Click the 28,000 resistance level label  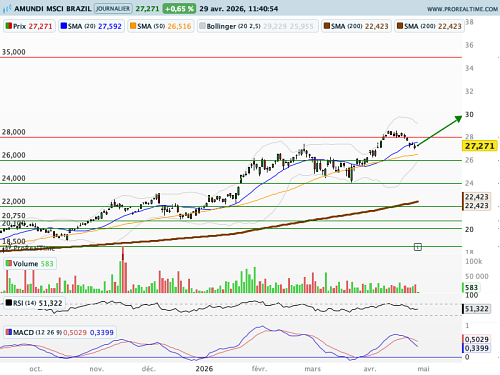[x=14, y=132]
